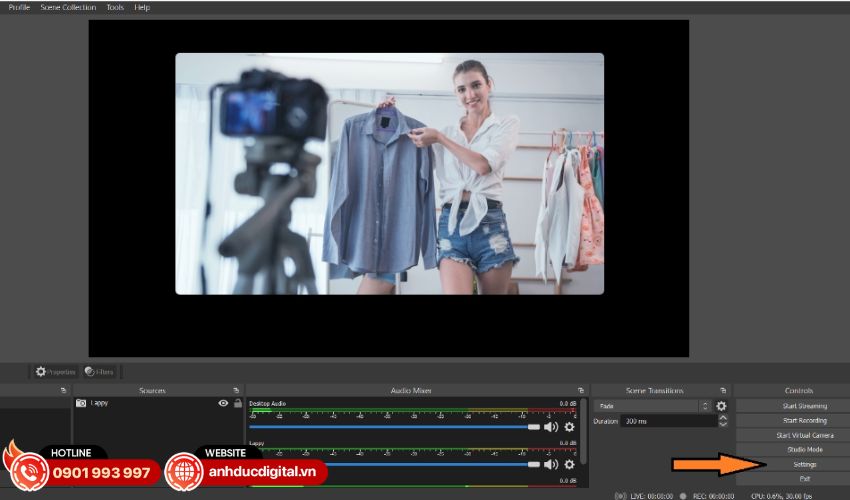
Task: Click the Start Streaming button
Action: (804, 406)
